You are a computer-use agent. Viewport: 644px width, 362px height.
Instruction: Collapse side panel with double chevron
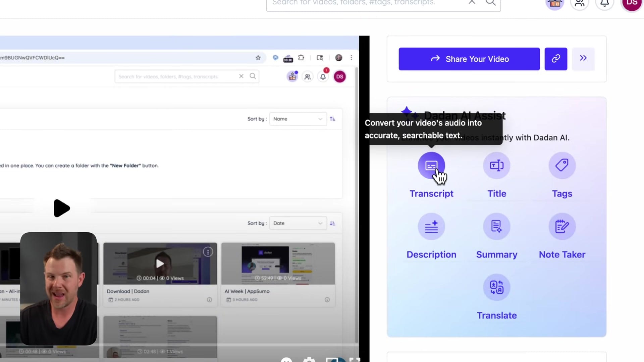tap(583, 59)
